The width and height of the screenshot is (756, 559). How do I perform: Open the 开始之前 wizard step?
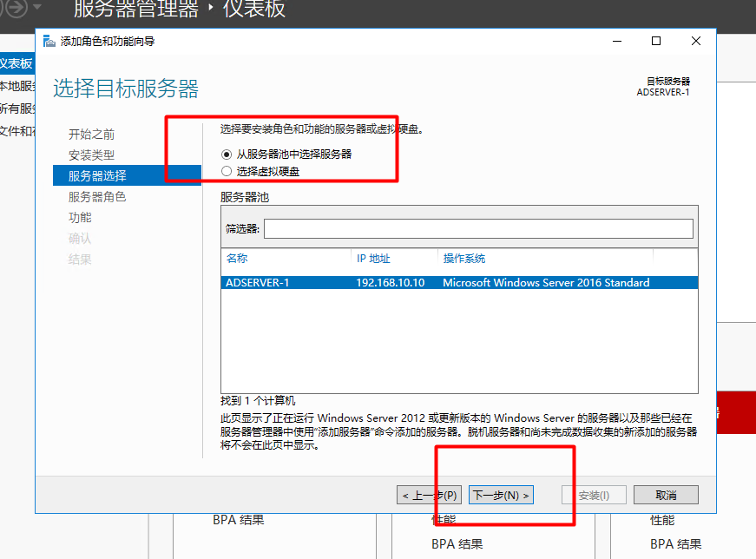pos(92,134)
